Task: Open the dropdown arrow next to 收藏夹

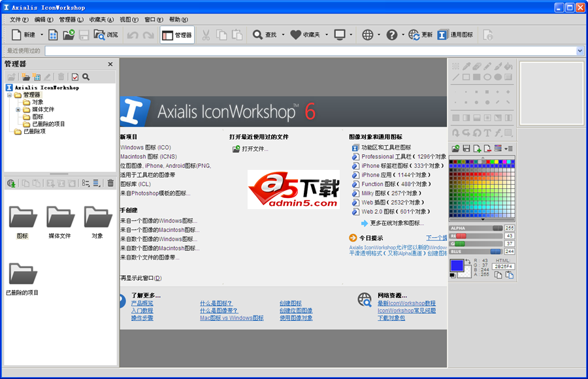Action: tap(327, 35)
